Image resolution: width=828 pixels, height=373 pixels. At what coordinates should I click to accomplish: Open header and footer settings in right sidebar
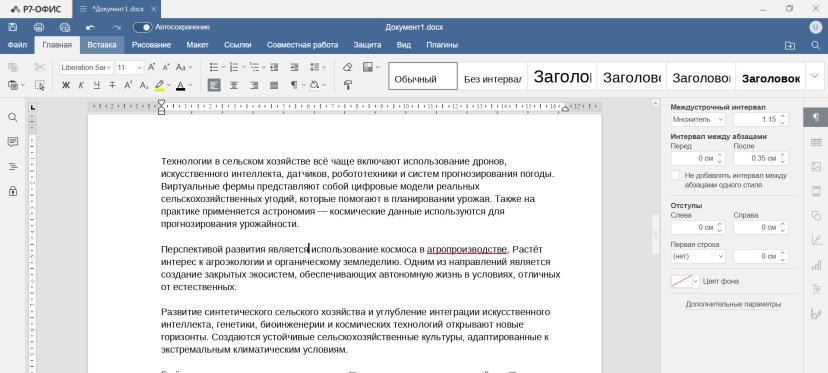coord(816,191)
